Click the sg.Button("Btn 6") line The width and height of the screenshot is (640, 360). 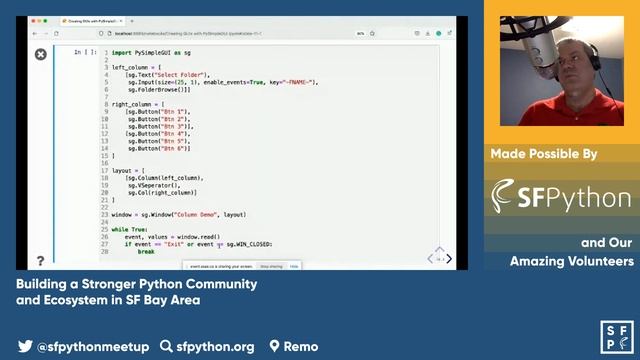(x=159, y=149)
